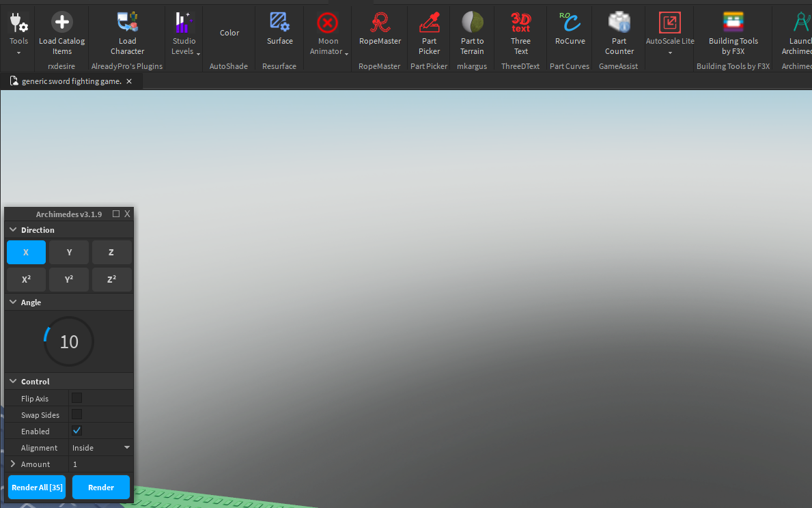Launch the RopeMaster plugin
812x508 pixels.
click(380, 31)
